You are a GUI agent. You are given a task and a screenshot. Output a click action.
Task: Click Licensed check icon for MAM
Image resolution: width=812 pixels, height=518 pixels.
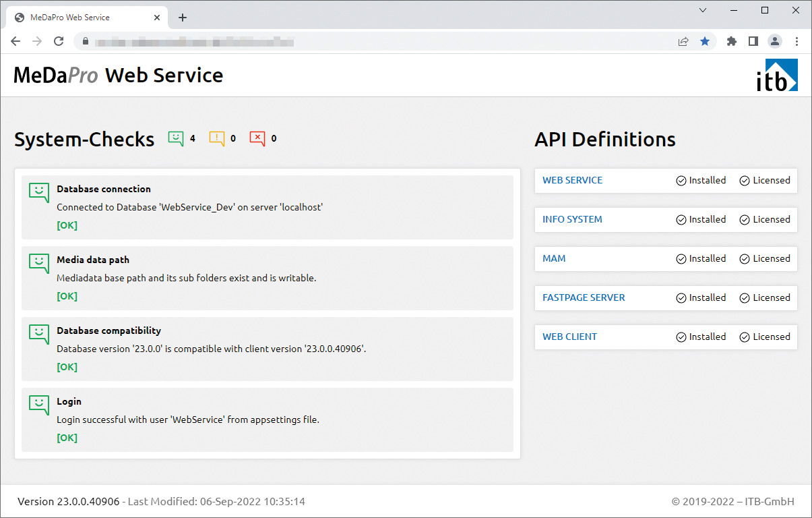tap(745, 259)
